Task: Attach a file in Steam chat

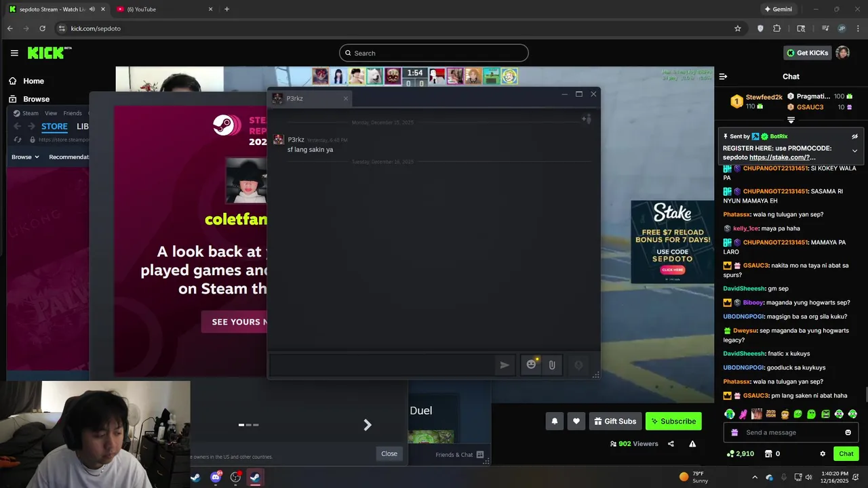Action: click(x=552, y=365)
